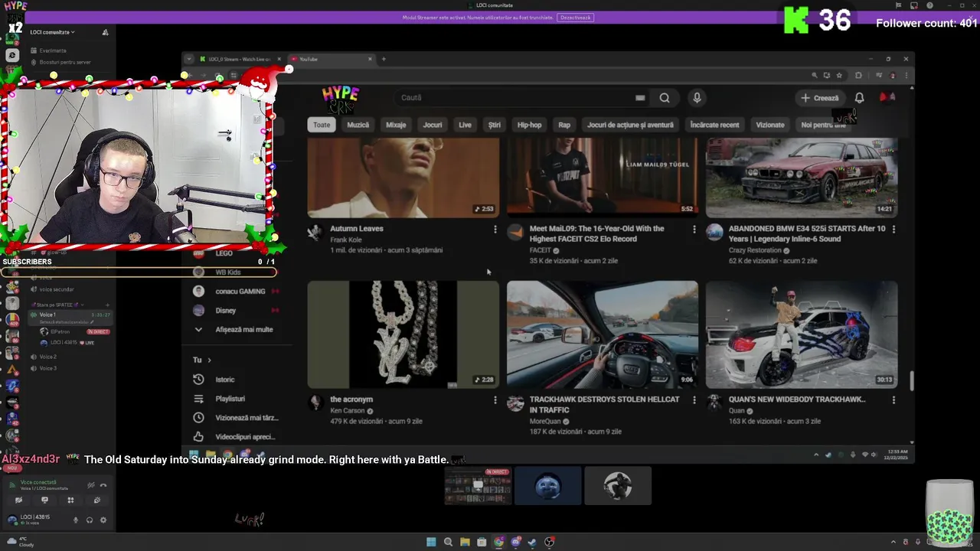Viewport: 980px width, 551px height.
Task: Select the Muzică filter chip
Action: tap(358, 125)
